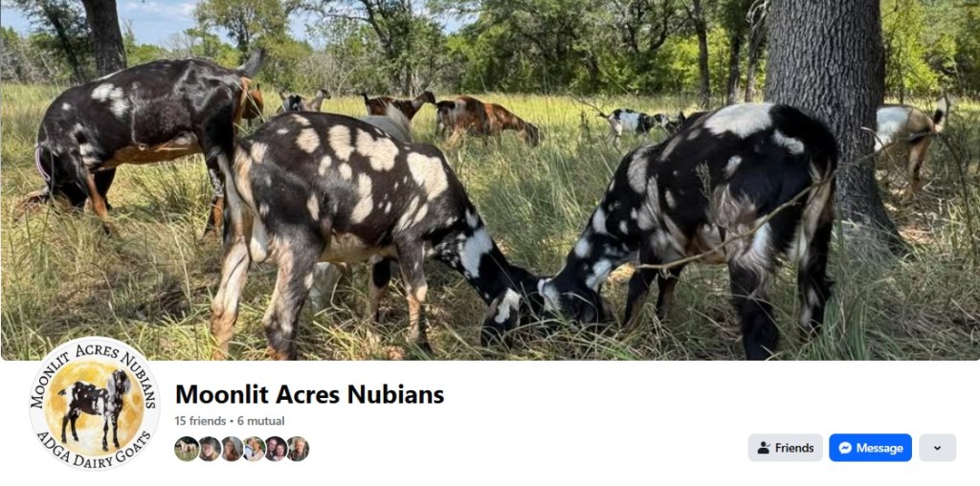Viewport: 980px width, 486px height.
Task: Click the Moonlit Acres Nubians page name
Action: coord(310,394)
